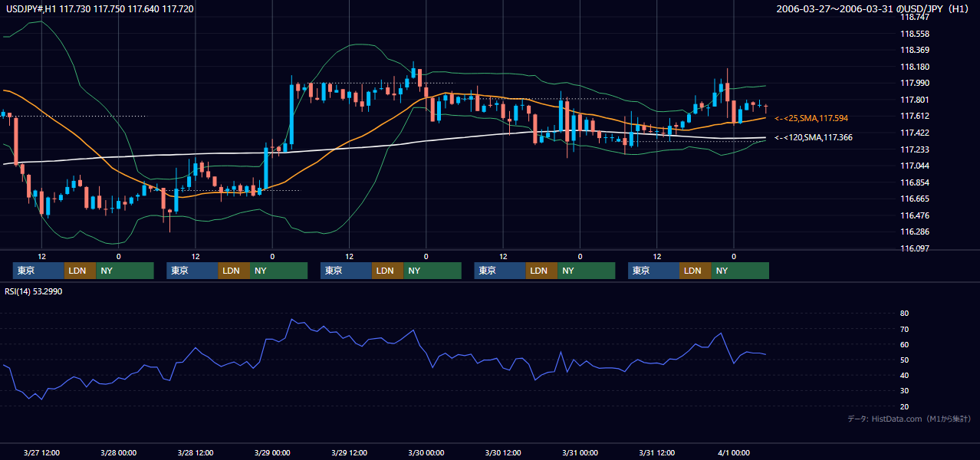Pick the RSI scale value 40
This screenshot has width=980, height=460.
(x=904, y=375)
